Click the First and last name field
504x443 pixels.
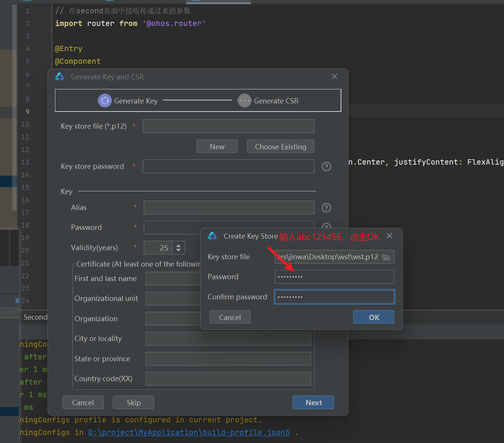tap(173, 279)
